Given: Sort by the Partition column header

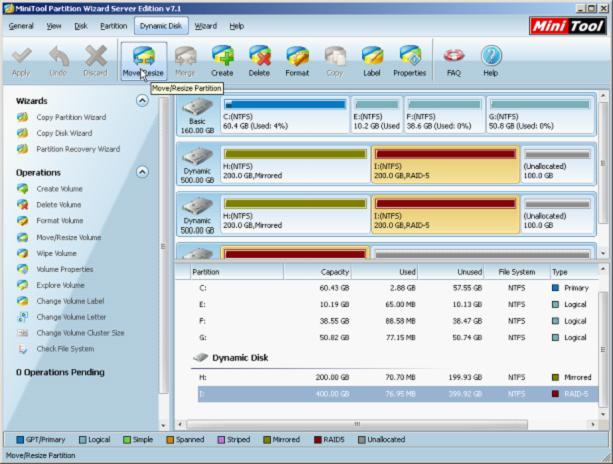Looking at the screenshot, I should click(237, 272).
